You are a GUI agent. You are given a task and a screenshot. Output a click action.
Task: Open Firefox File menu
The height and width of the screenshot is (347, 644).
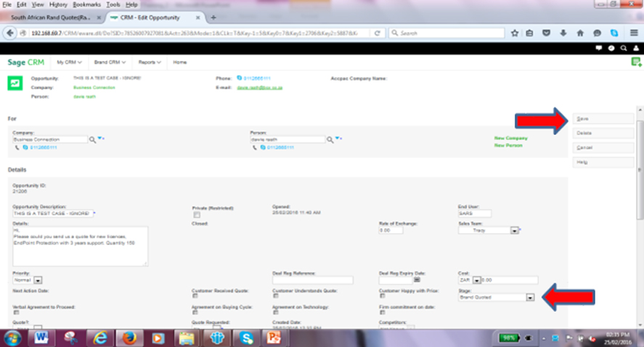[x=7, y=4]
